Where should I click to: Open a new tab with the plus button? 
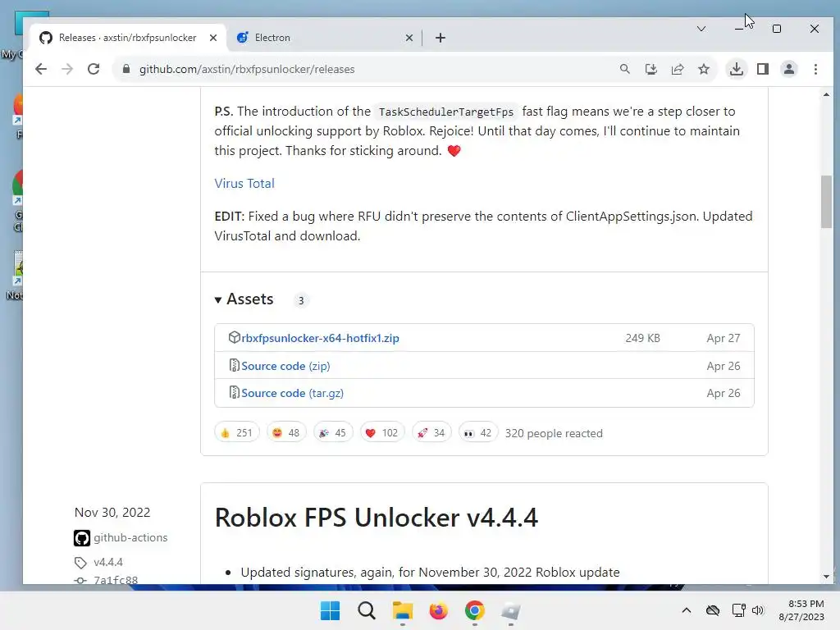[441, 38]
